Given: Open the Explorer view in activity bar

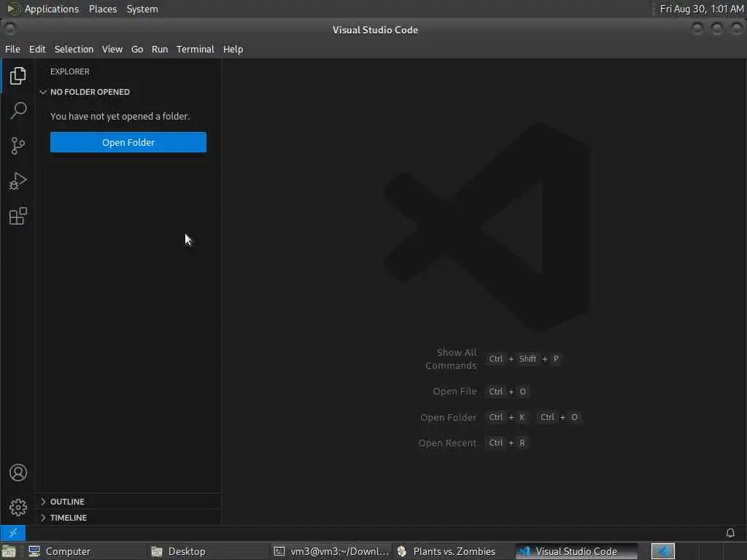Looking at the screenshot, I should point(18,76).
